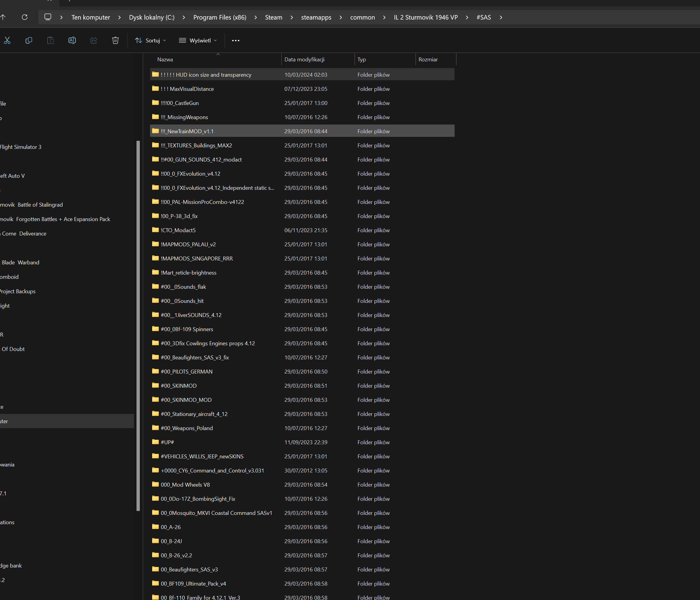Screen dimensions: 700x600
Task: Sort by Data modyfikacji column header
Action: click(318, 60)
